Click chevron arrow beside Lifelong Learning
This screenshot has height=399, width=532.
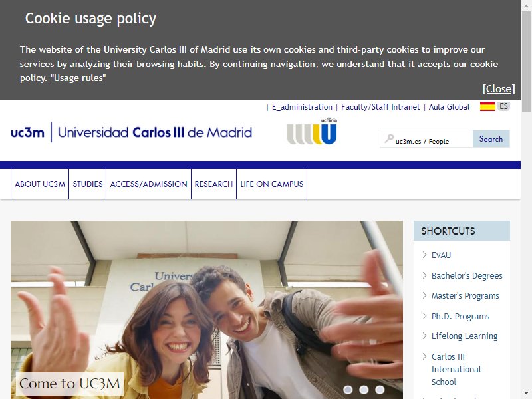pyautogui.click(x=424, y=336)
